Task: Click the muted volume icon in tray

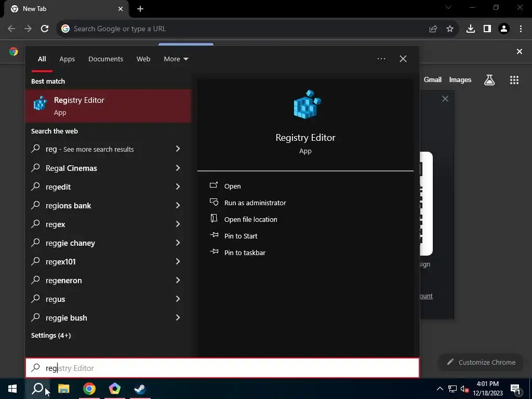Action: click(465, 389)
